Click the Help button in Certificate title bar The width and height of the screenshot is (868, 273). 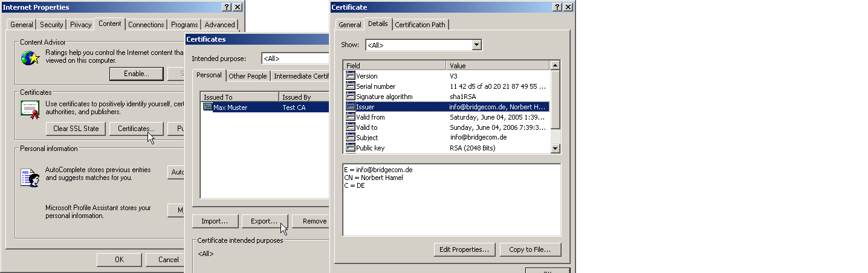coord(557,7)
